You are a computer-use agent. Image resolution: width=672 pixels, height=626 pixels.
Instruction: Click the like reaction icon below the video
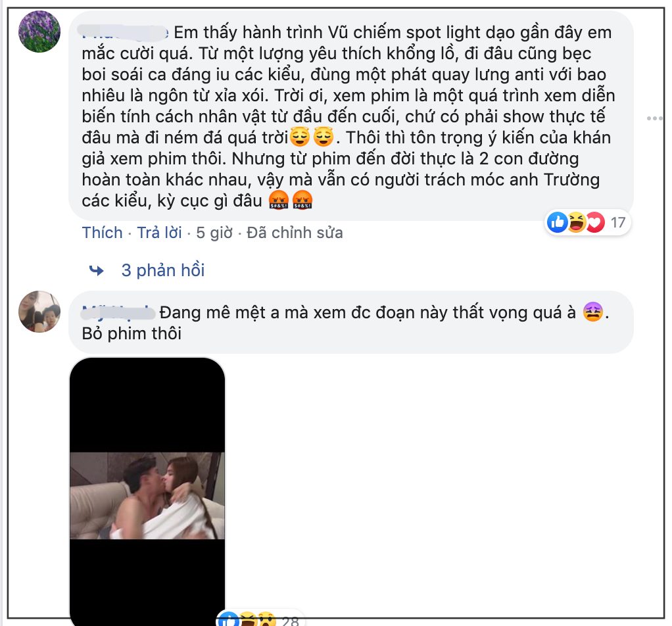tap(228, 620)
